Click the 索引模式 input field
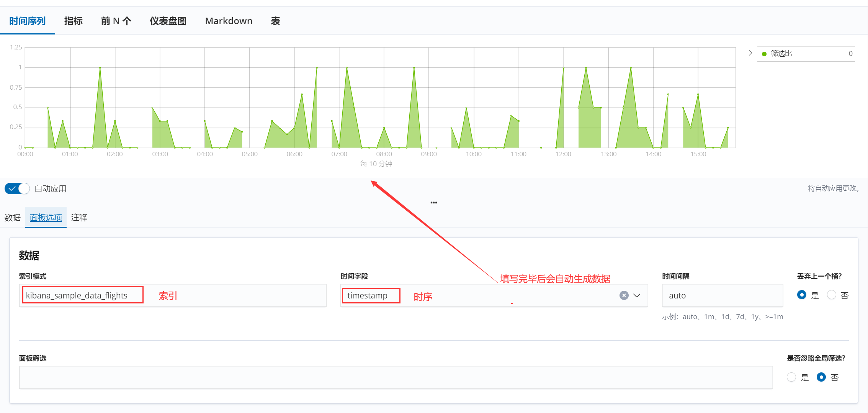Image resolution: width=868 pixels, height=413 pixels. click(173, 295)
